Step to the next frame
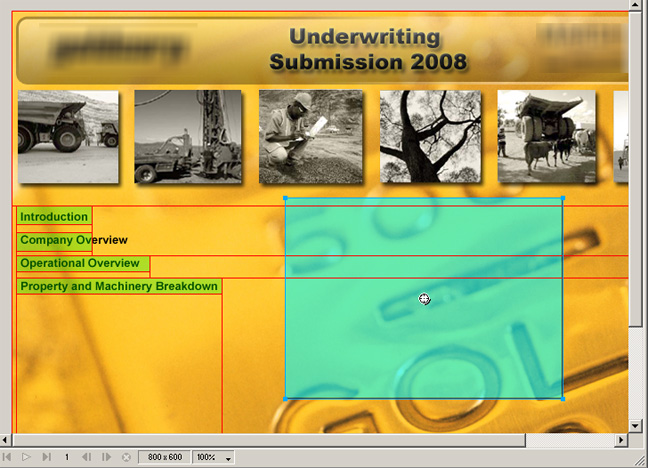648x468 pixels. (106, 457)
